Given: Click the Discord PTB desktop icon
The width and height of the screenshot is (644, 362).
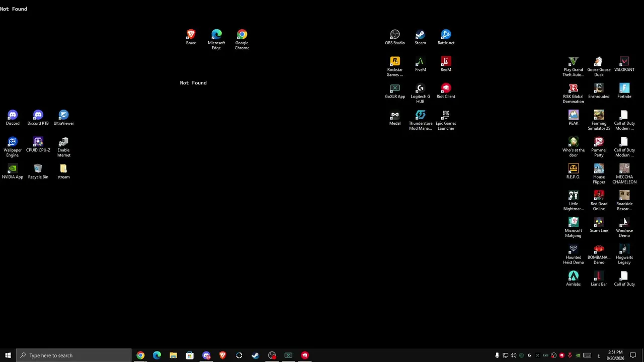Looking at the screenshot, I should tap(38, 118).
